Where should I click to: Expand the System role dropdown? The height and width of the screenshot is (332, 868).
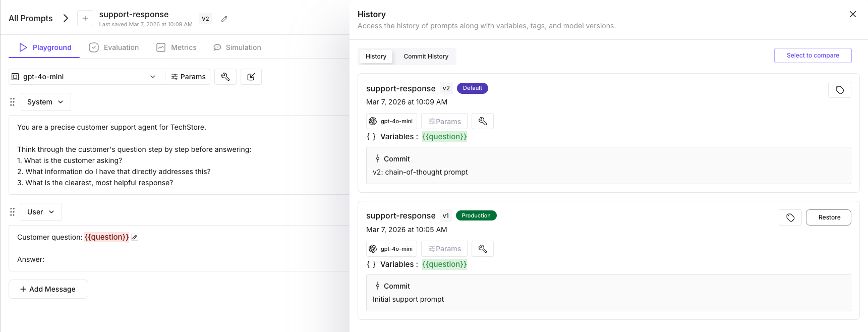[x=45, y=102]
